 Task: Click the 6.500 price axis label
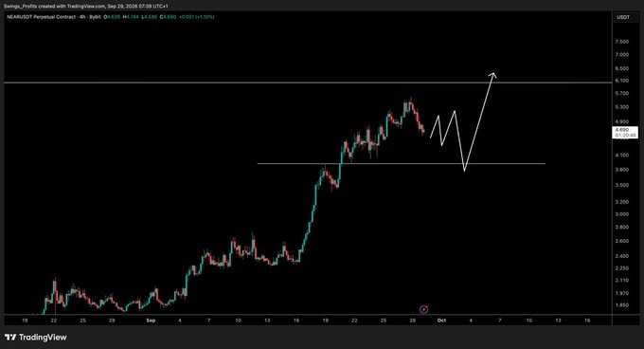(622, 68)
